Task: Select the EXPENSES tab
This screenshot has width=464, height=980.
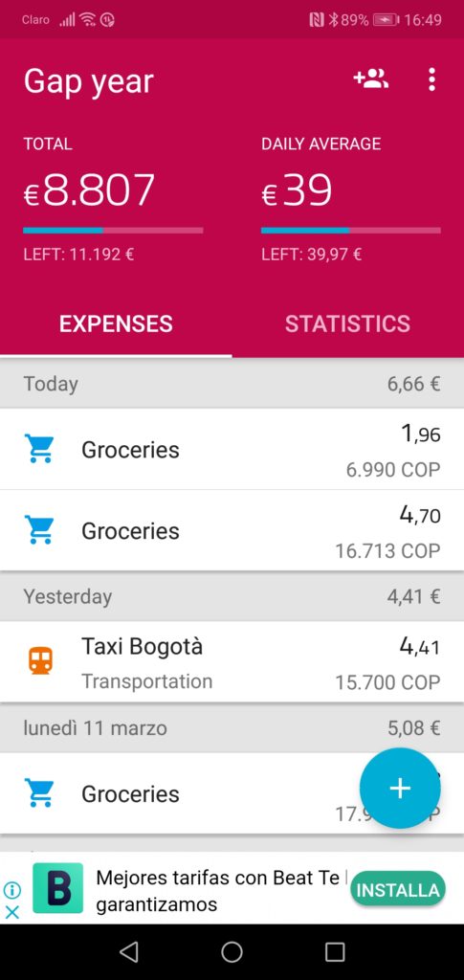Action: pos(116,323)
